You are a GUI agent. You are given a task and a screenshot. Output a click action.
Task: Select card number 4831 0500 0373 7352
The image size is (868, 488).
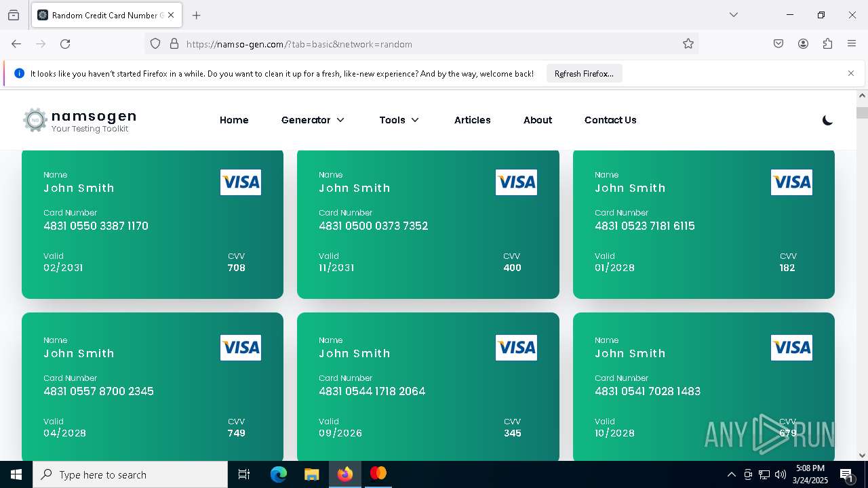(x=374, y=226)
